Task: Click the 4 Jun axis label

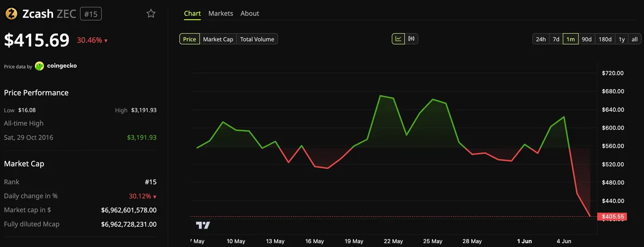Action: 565,241
